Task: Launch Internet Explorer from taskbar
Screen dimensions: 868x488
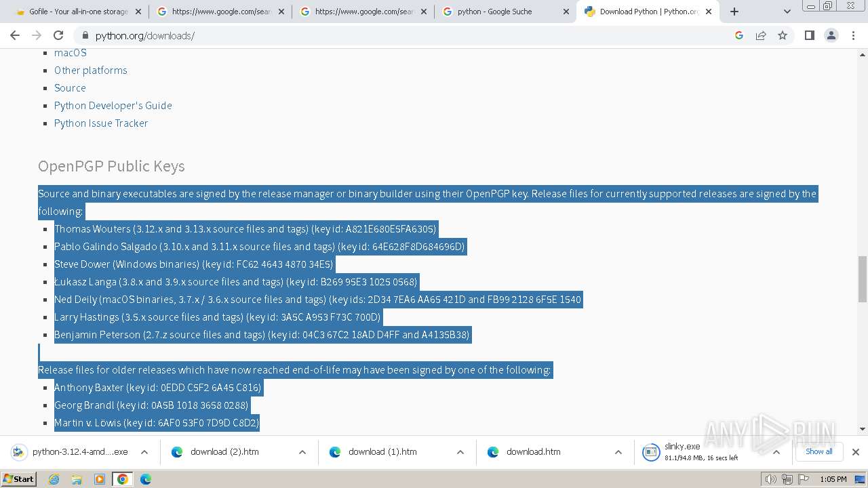Action: pos(54,479)
